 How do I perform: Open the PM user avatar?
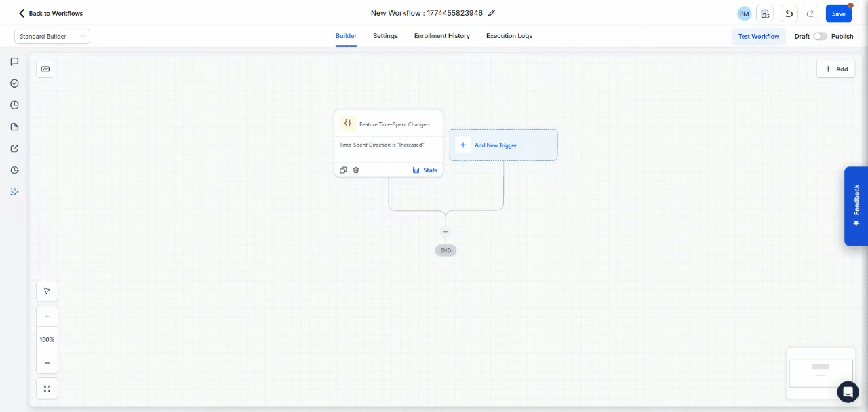coord(745,14)
